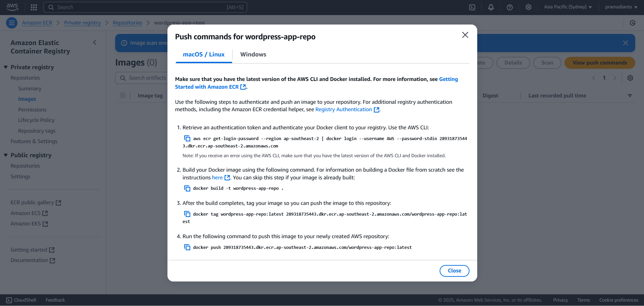644x306 pixels.
Task: Close the push commands dialog with X
Action: click(465, 35)
